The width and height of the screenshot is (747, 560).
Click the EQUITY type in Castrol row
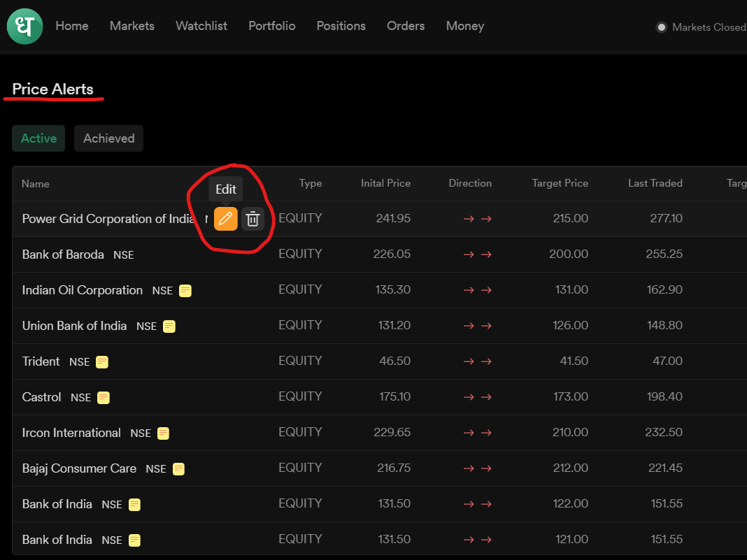click(300, 396)
